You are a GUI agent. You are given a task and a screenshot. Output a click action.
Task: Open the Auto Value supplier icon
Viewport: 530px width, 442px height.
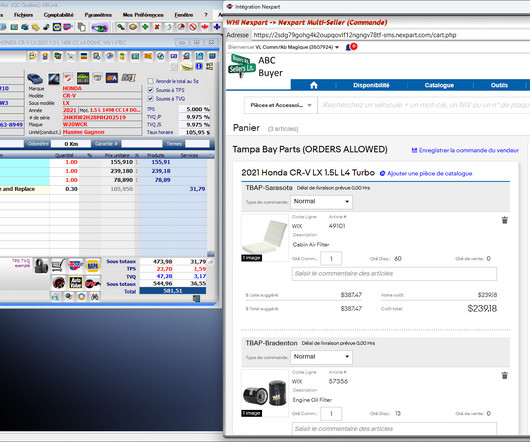pos(75,282)
